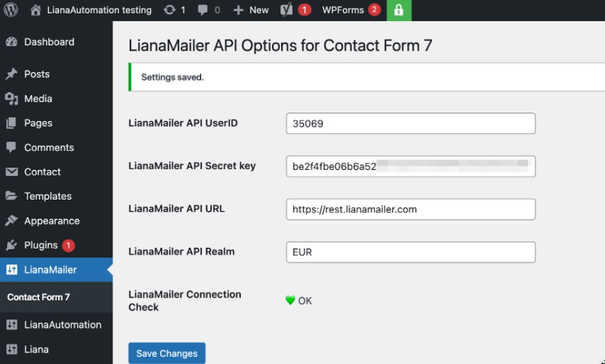Open the WordPress logo menu
The height and width of the screenshot is (364, 605).
[11, 10]
